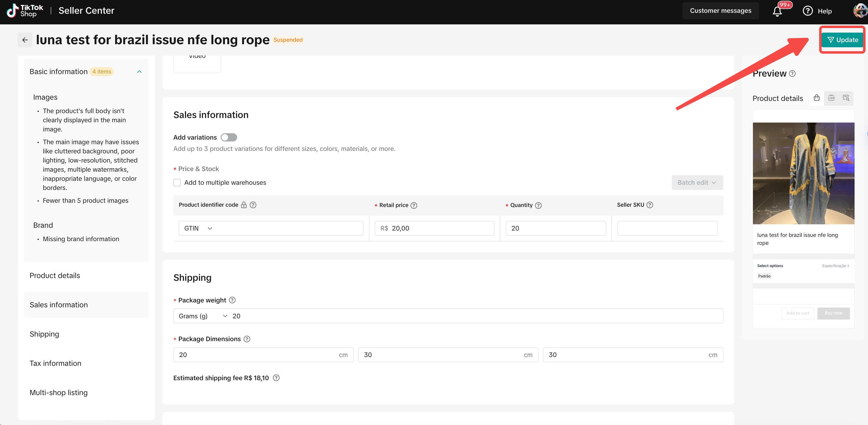Jump to Product details section
This screenshot has height=425, width=868.
(x=55, y=276)
